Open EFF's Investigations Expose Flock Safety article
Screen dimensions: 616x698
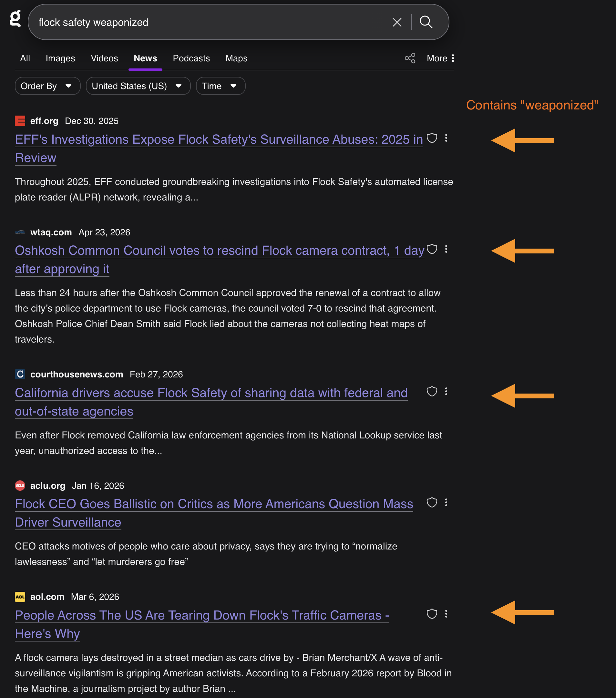pyautogui.click(x=219, y=149)
